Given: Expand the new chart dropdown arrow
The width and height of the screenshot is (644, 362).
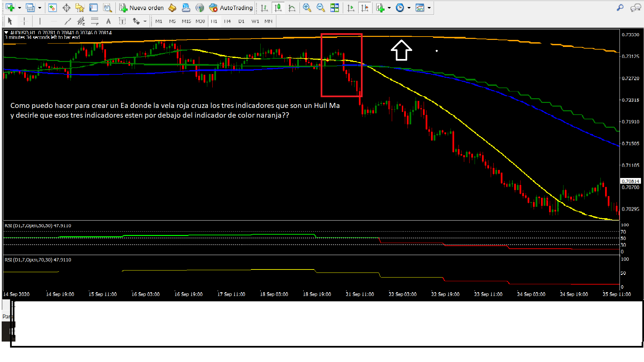Looking at the screenshot, I should tap(19, 8).
